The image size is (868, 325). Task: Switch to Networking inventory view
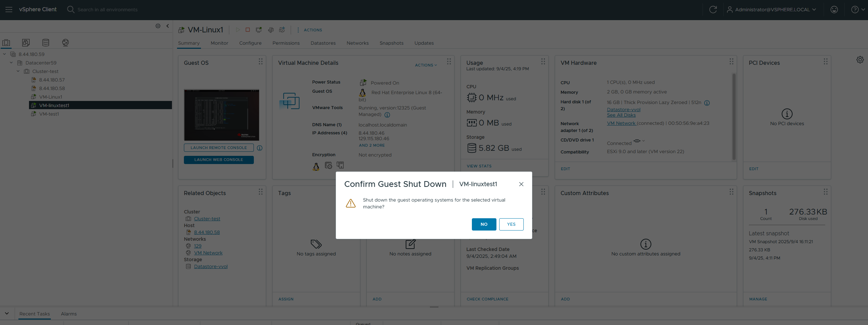[x=66, y=43]
